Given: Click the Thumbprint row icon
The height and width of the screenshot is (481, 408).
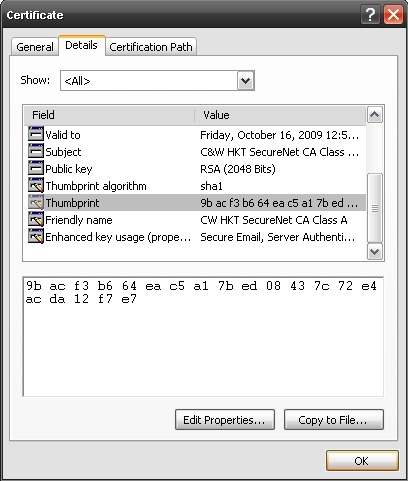Looking at the screenshot, I should (x=36, y=202).
